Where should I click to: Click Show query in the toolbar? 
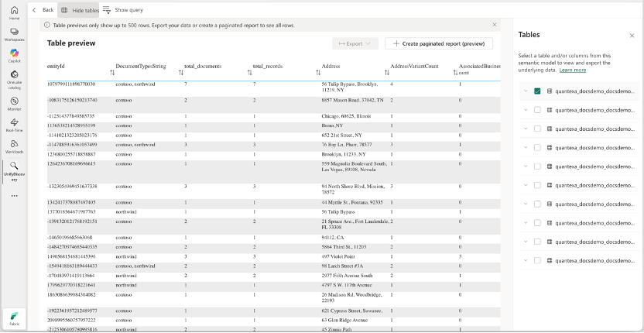click(122, 10)
